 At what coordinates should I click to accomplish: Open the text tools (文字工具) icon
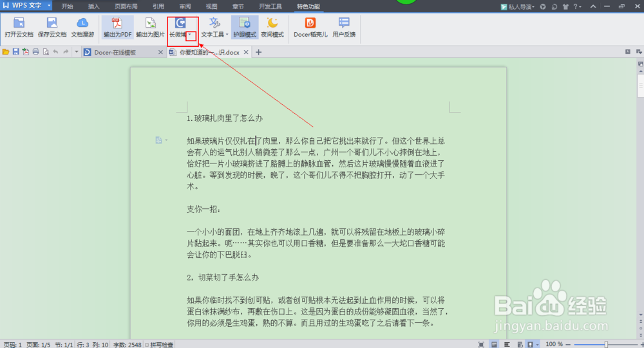[x=214, y=23]
